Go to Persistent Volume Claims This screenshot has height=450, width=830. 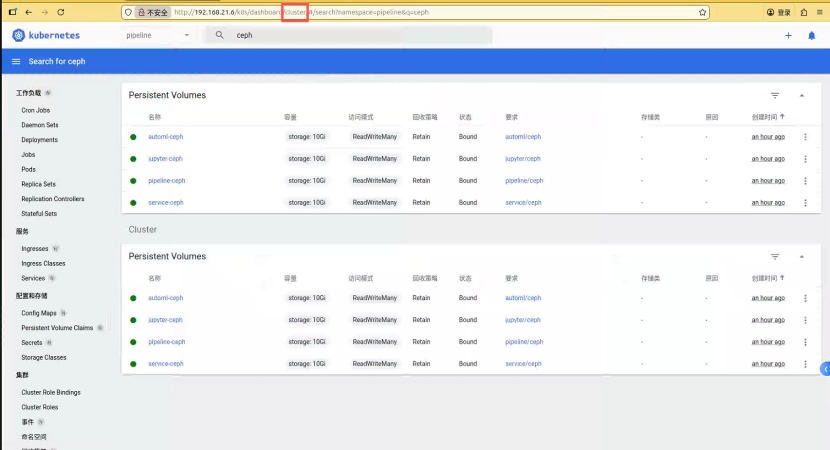57,328
